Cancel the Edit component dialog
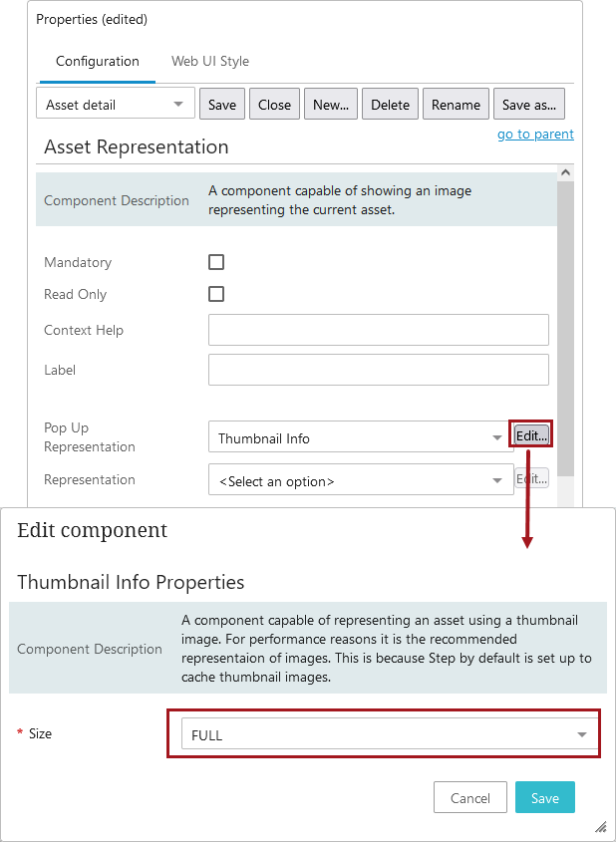 [x=469, y=797]
